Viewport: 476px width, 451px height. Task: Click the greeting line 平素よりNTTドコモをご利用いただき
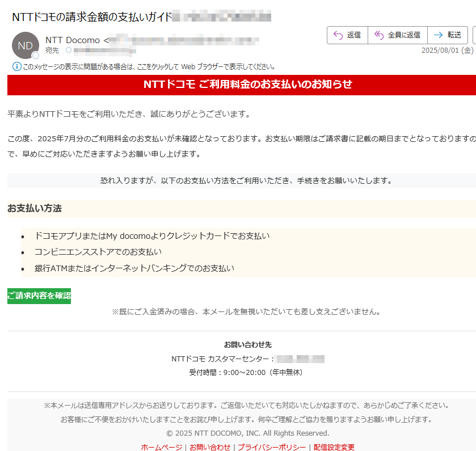coord(129,114)
